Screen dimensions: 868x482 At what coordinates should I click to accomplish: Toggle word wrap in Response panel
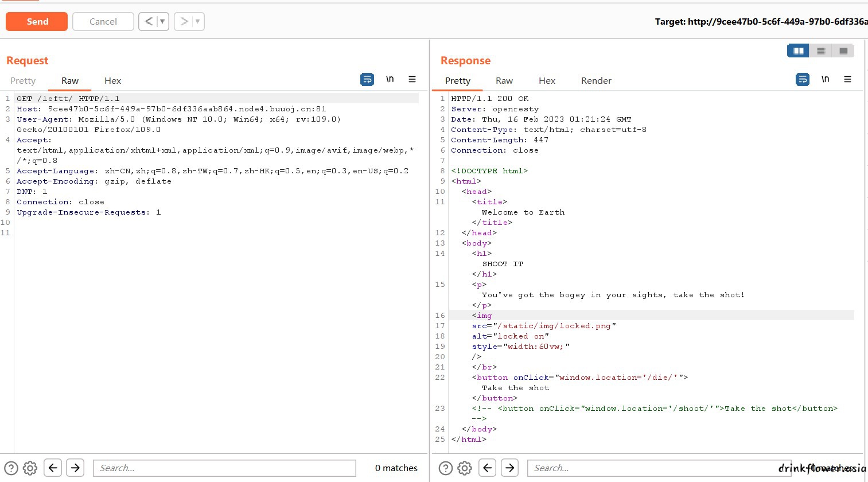coord(803,79)
